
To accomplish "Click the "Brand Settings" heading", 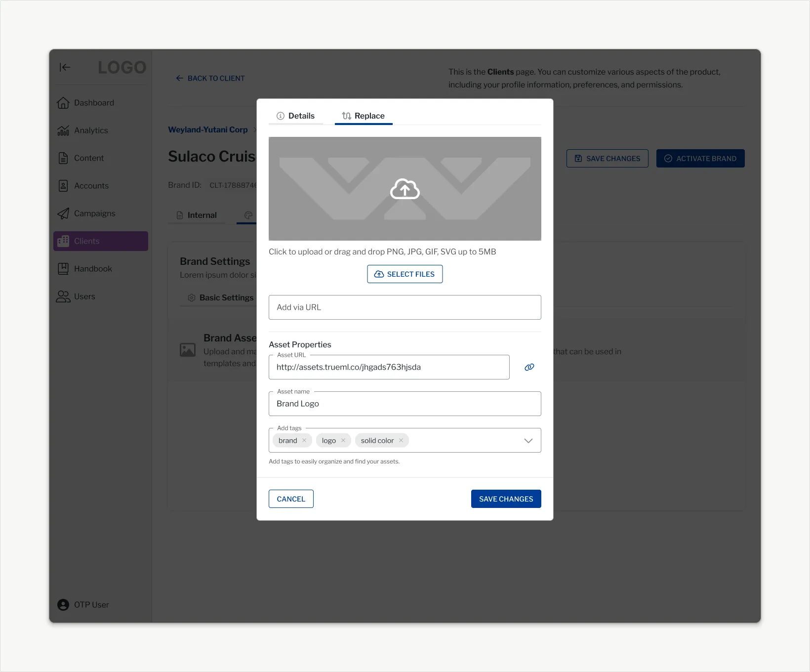I will (215, 261).
